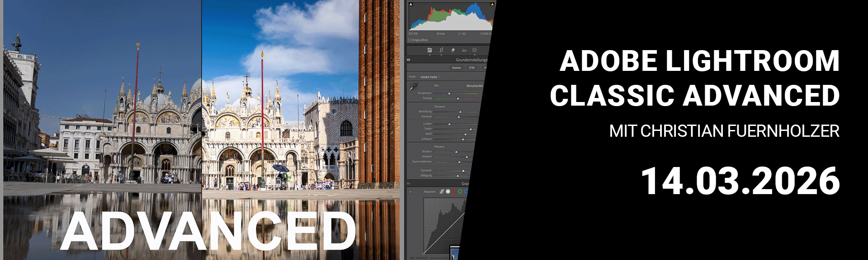Select the Edit sliders tool icon
The width and height of the screenshot is (868, 260).
[x=429, y=50]
